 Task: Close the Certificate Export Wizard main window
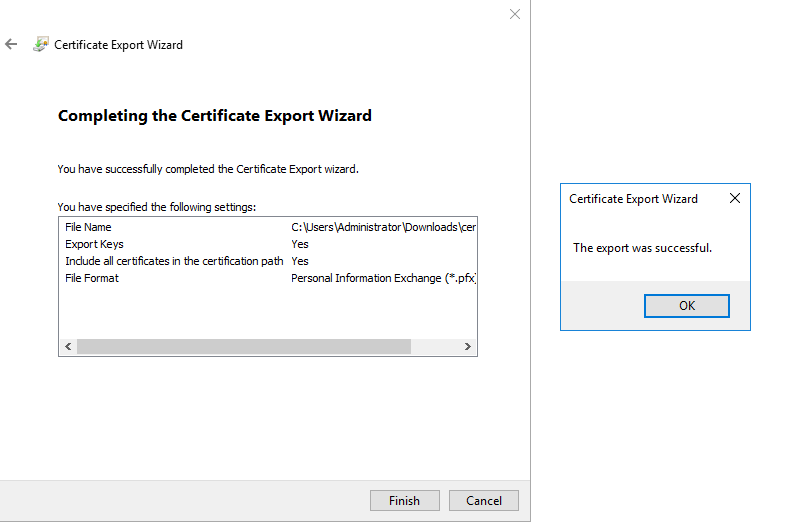(x=515, y=14)
